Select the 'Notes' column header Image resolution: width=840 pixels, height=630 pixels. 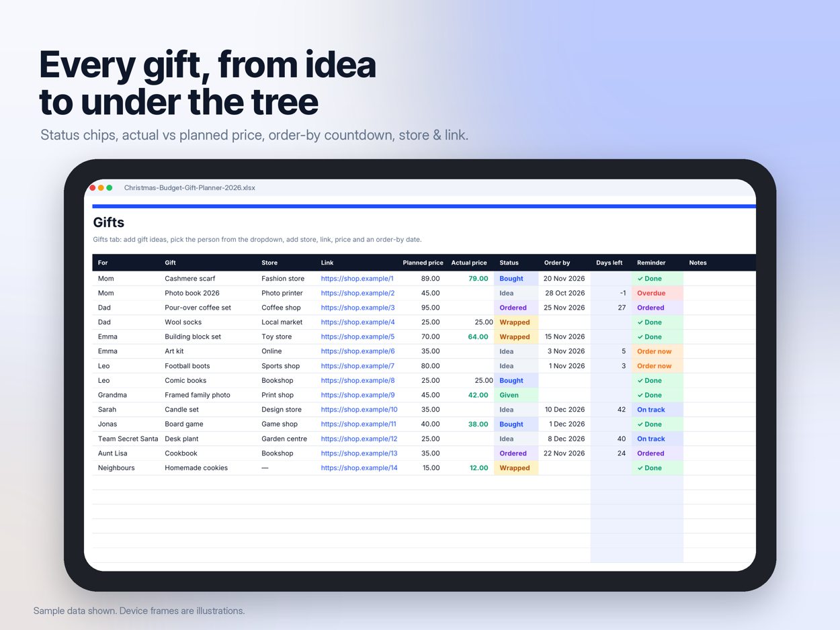pyautogui.click(x=698, y=263)
